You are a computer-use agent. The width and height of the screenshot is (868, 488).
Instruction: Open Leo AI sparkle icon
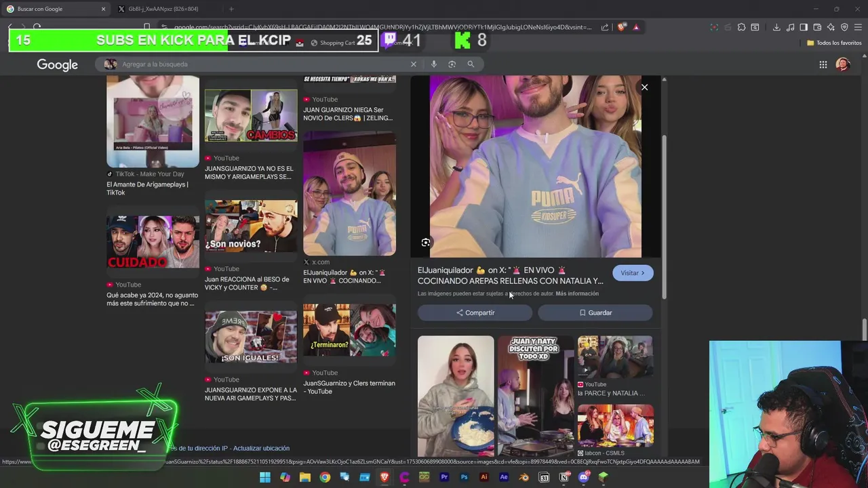click(831, 27)
